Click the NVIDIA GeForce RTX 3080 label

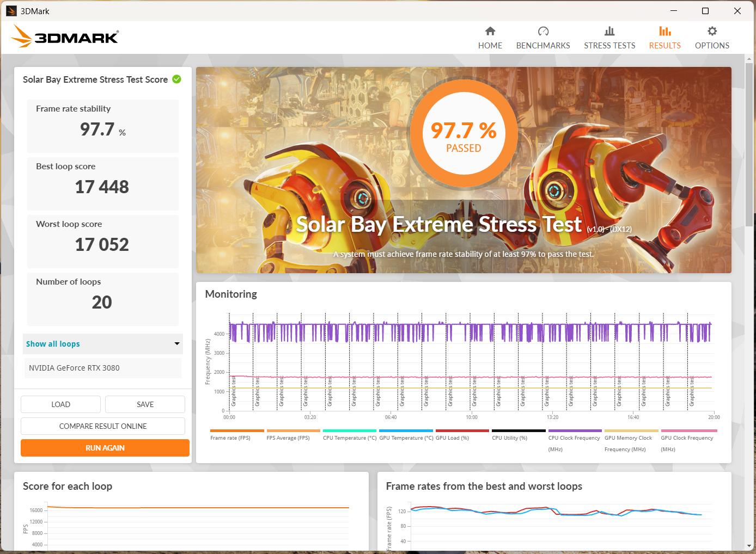click(x=74, y=368)
